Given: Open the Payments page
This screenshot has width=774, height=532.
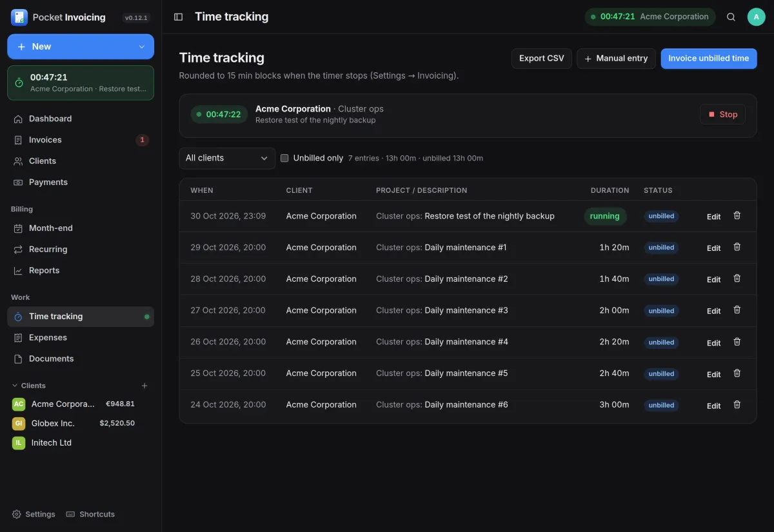Looking at the screenshot, I should (81, 182).
